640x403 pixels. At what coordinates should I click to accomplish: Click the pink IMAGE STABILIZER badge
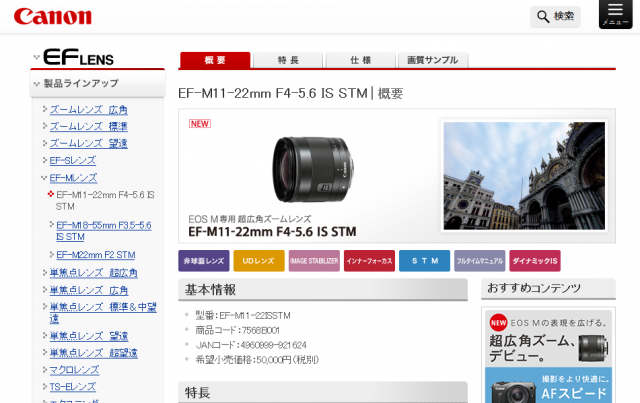click(314, 261)
